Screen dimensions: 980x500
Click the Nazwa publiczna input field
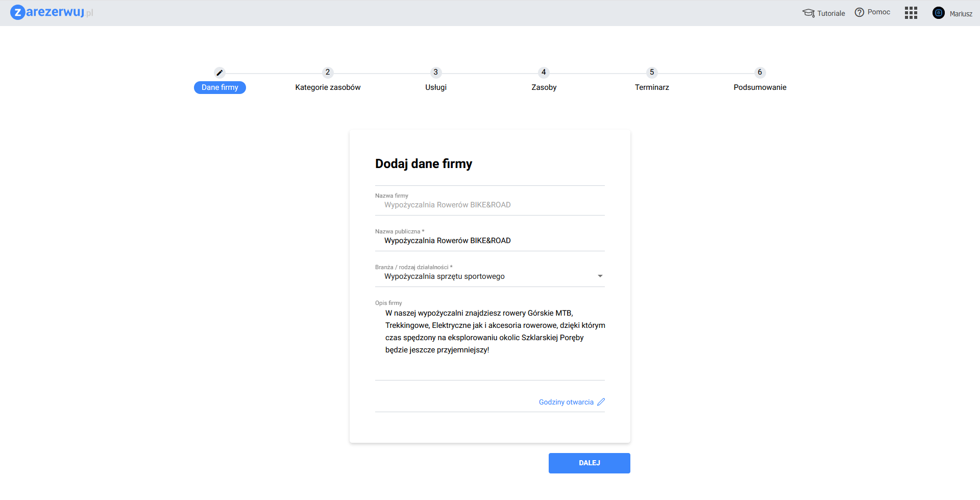click(490, 241)
